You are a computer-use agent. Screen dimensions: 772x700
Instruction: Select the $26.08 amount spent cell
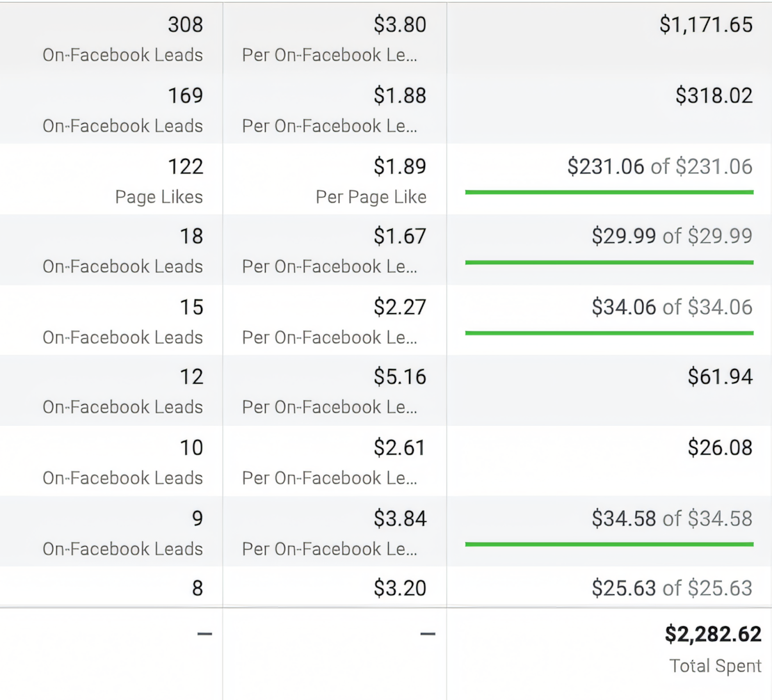(720, 447)
